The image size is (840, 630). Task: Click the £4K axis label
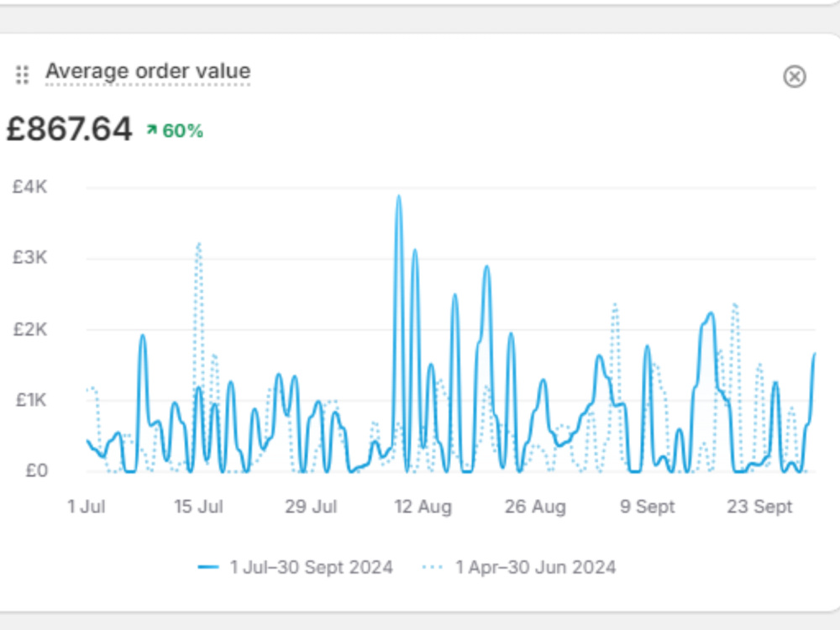coord(30,187)
